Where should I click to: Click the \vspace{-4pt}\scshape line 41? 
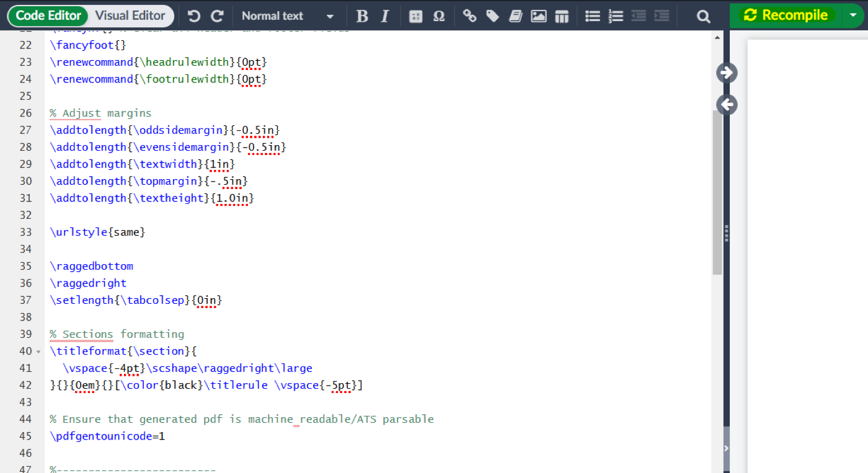[187, 368]
